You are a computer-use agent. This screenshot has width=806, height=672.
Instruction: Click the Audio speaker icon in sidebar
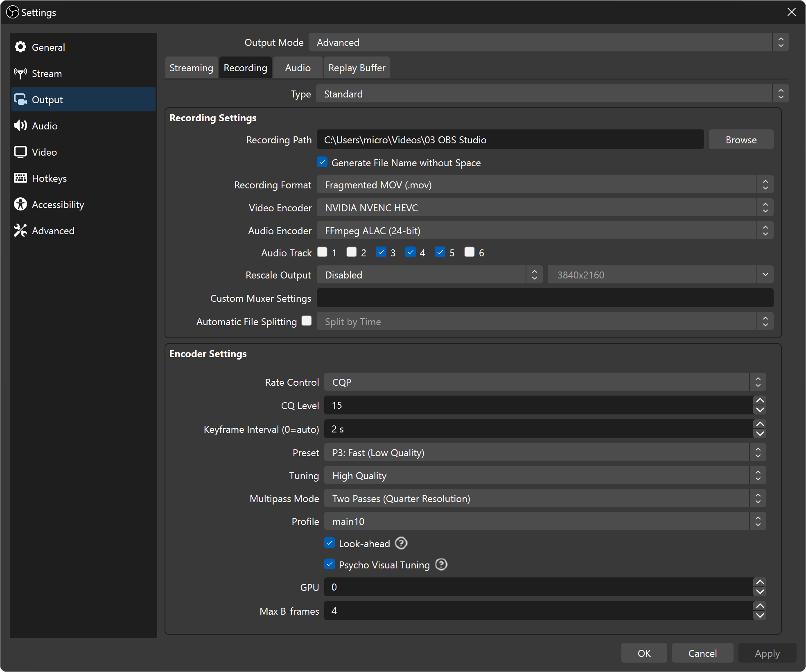click(20, 126)
